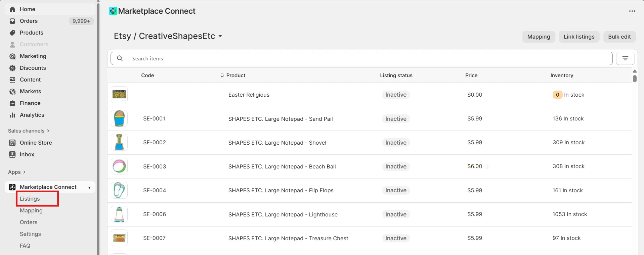Click the Mapping button at top right
The width and height of the screenshot is (644, 255).
[x=539, y=37]
